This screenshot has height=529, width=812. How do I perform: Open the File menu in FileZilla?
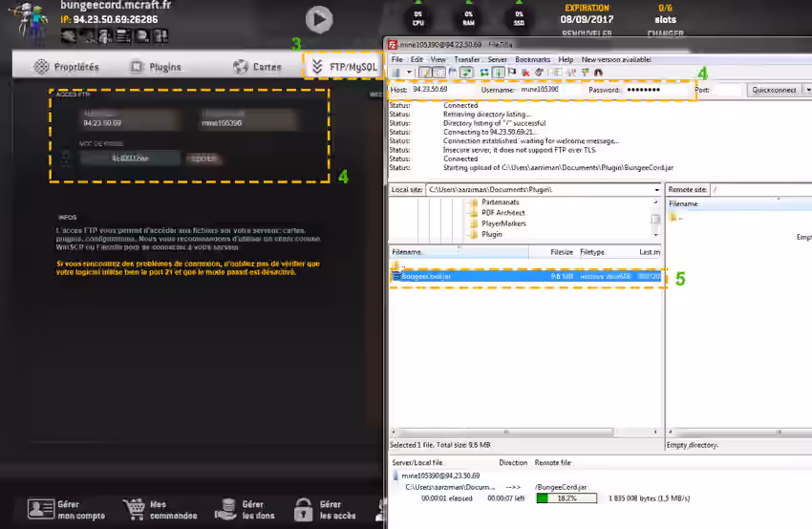pyautogui.click(x=397, y=59)
